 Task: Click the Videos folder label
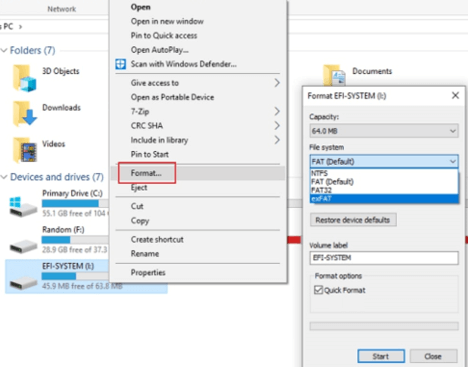click(53, 144)
